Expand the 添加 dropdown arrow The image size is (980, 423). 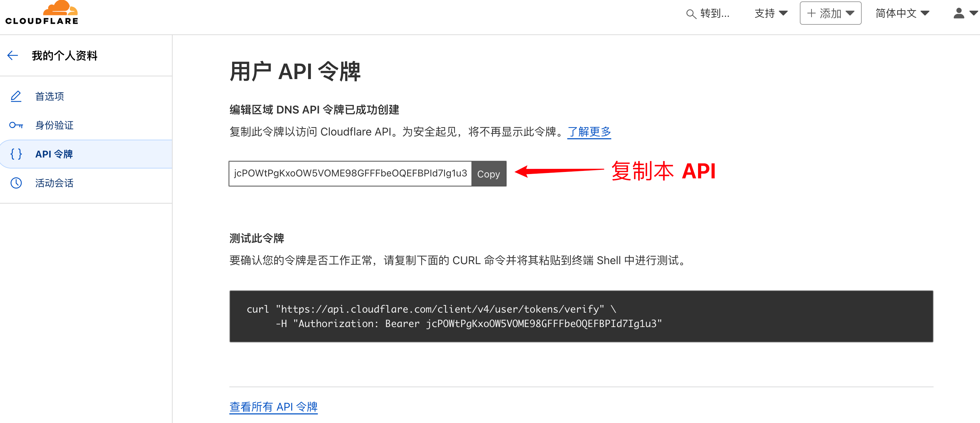(850, 13)
